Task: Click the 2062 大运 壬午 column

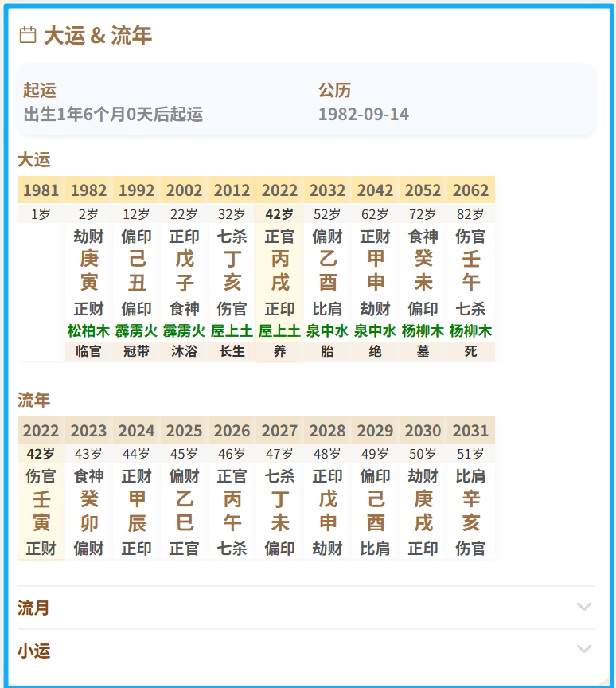Action: [470, 271]
